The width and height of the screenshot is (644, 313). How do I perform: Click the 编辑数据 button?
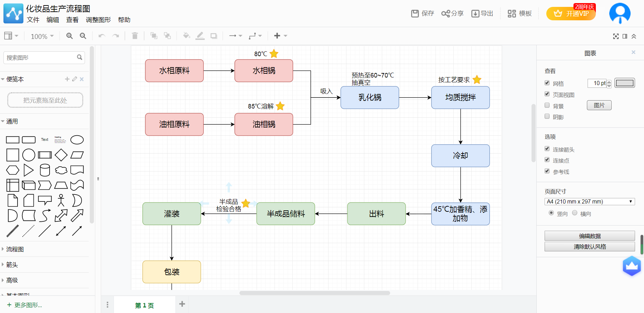click(590, 236)
